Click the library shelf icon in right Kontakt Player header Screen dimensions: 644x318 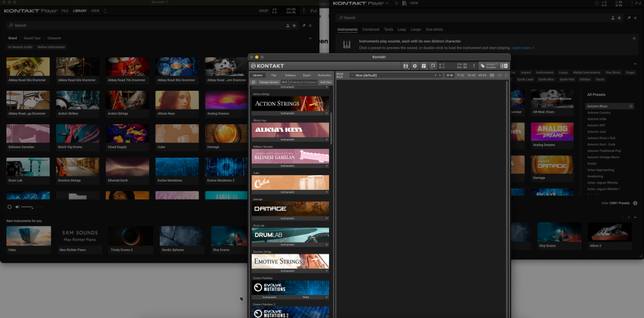pyautogui.click(x=404, y=3)
